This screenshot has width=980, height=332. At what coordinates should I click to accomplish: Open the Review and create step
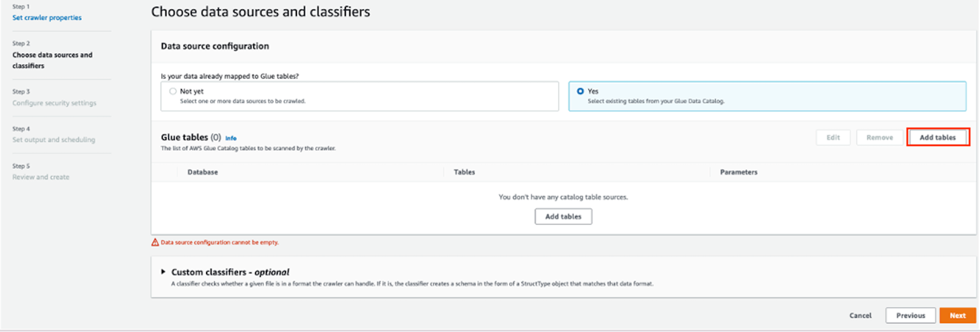pyautogui.click(x=40, y=177)
